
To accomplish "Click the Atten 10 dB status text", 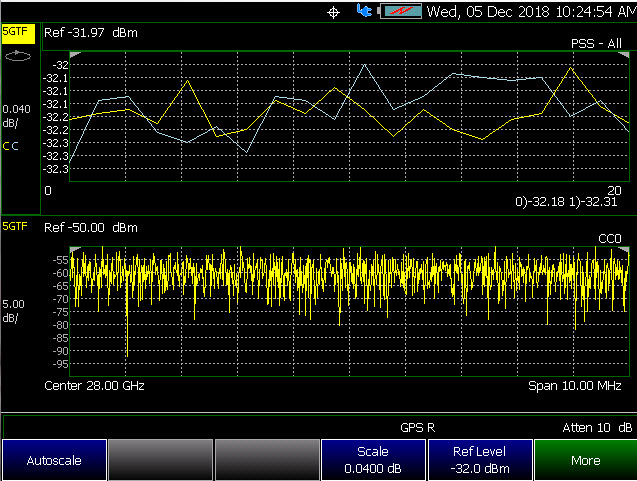I will pos(597,427).
